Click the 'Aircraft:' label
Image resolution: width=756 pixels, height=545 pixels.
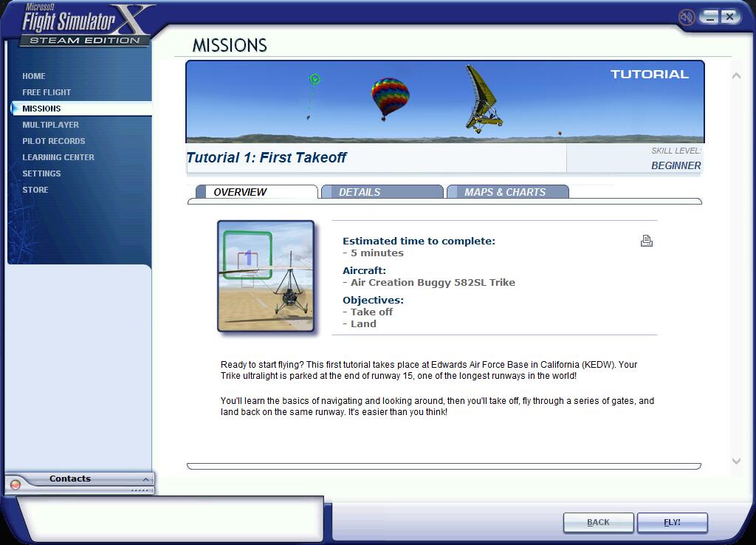(x=365, y=271)
